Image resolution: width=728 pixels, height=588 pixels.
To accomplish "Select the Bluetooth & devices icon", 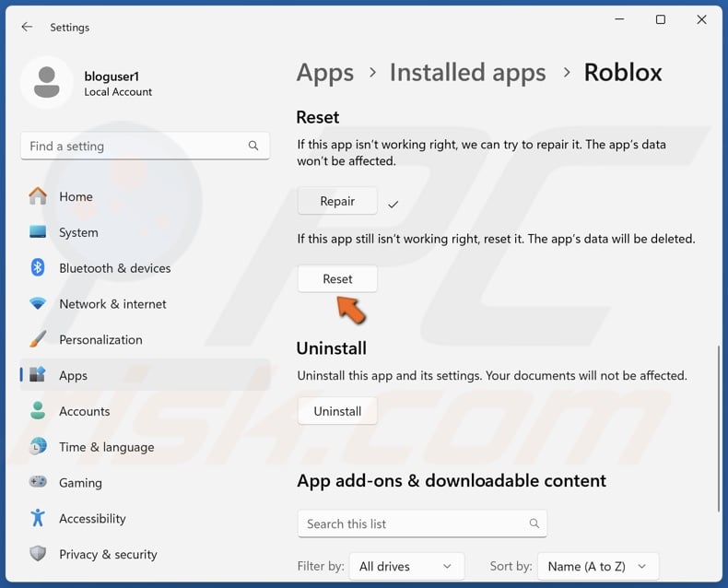I will (x=38, y=268).
